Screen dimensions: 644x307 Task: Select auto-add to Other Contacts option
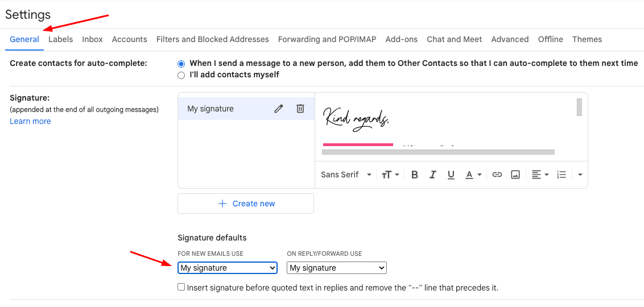click(181, 64)
